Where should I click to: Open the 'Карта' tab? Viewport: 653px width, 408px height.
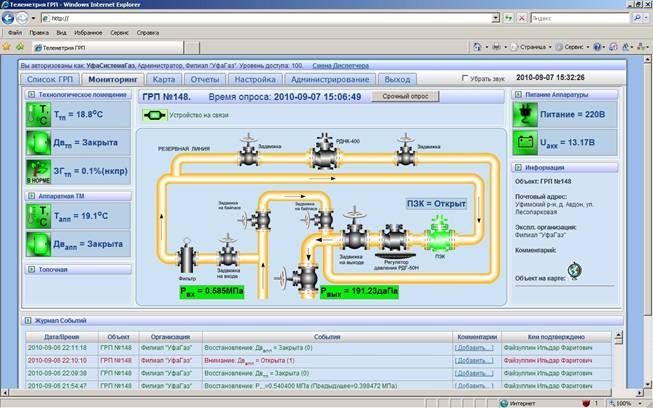164,79
